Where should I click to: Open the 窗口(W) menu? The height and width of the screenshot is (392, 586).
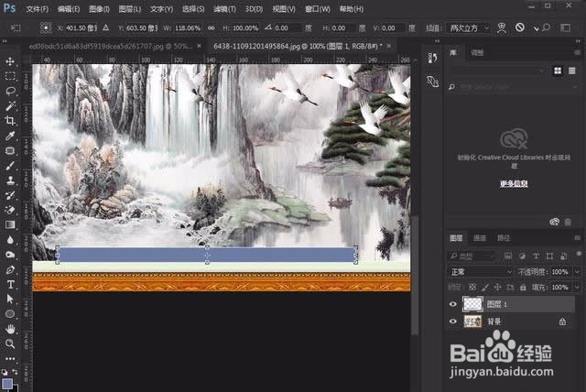[x=318, y=9]
